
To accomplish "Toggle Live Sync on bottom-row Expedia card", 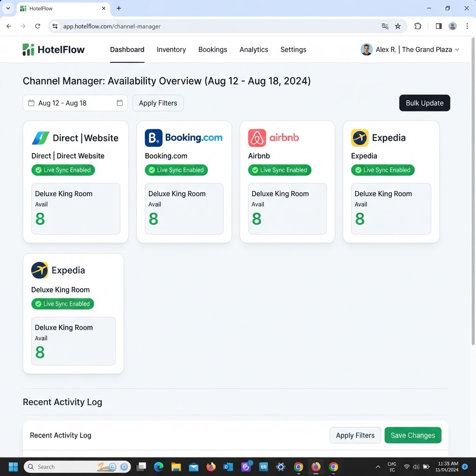I will click(x=63, y=304).
